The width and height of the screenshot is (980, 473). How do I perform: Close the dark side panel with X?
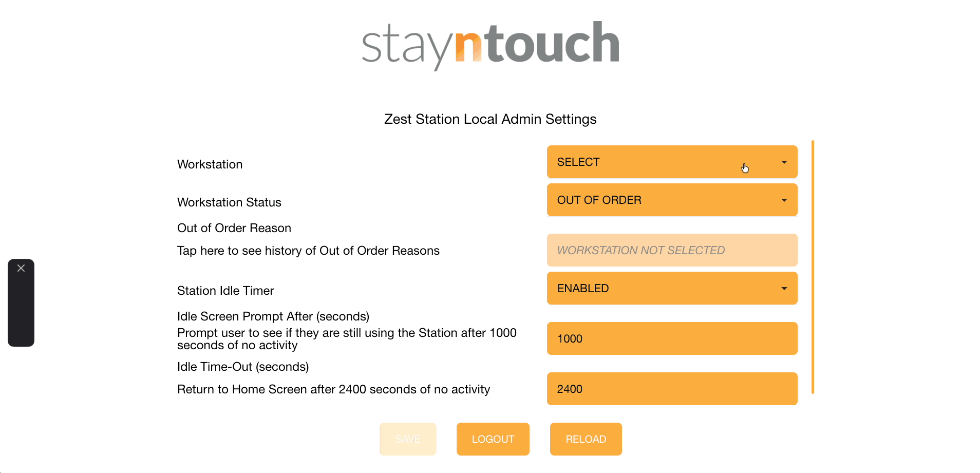tap(21, 268)
